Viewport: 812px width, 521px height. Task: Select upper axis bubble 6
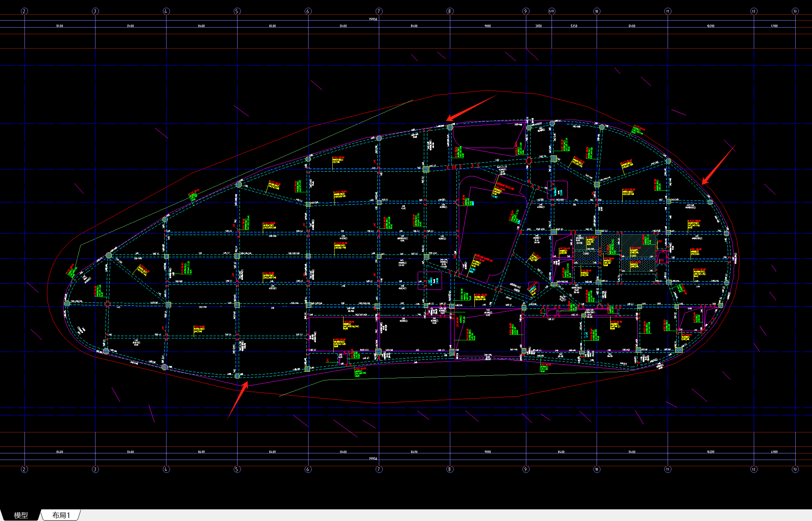pyautogui.click(x=308, y=11)
